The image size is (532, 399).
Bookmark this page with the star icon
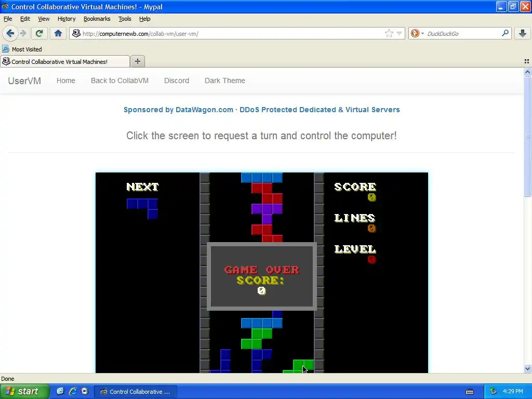[x=389, y=33]
